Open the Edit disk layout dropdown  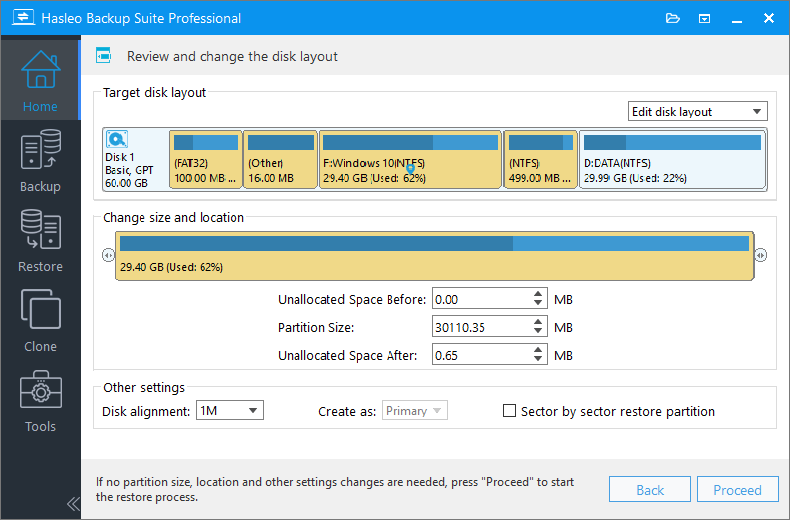point(697,111)
